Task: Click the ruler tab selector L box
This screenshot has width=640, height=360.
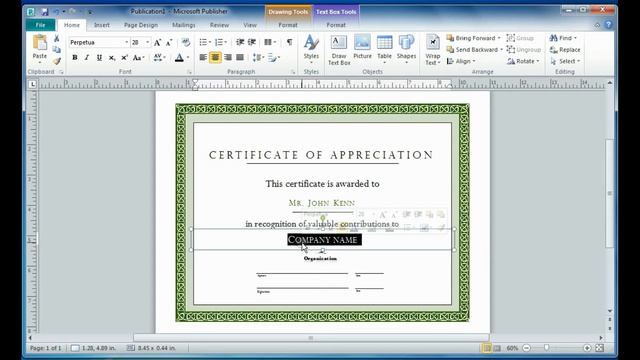Action: point(32,84)
